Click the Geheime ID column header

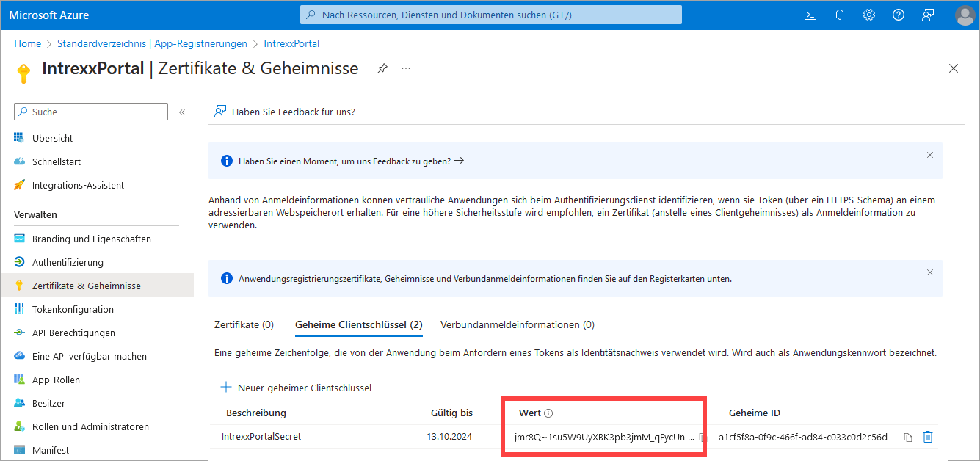click(x=755, y=413)
